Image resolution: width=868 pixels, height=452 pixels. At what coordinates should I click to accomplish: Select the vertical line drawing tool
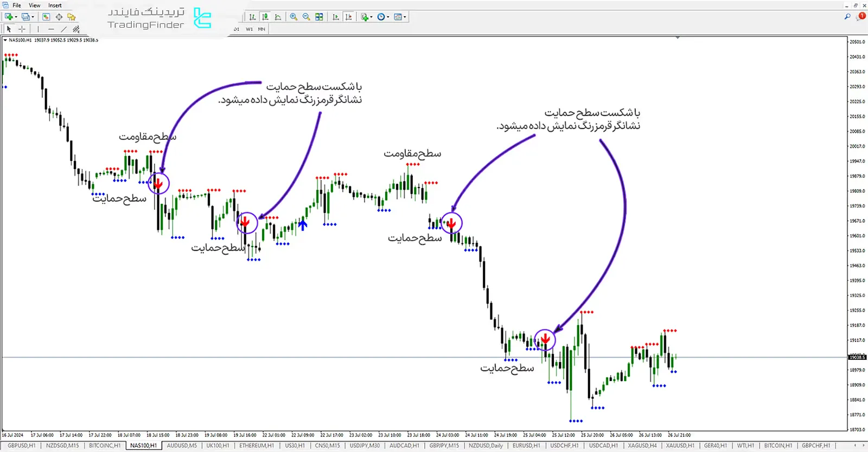point(38,29)
